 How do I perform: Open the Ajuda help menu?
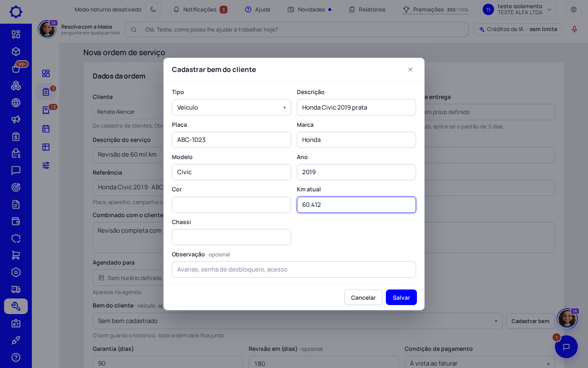[258, 9]
